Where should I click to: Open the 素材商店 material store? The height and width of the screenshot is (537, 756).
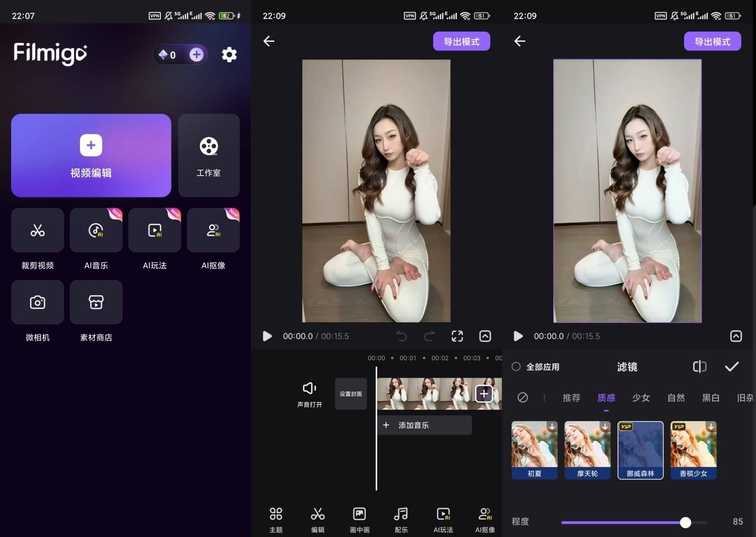(x=96, y=303)
